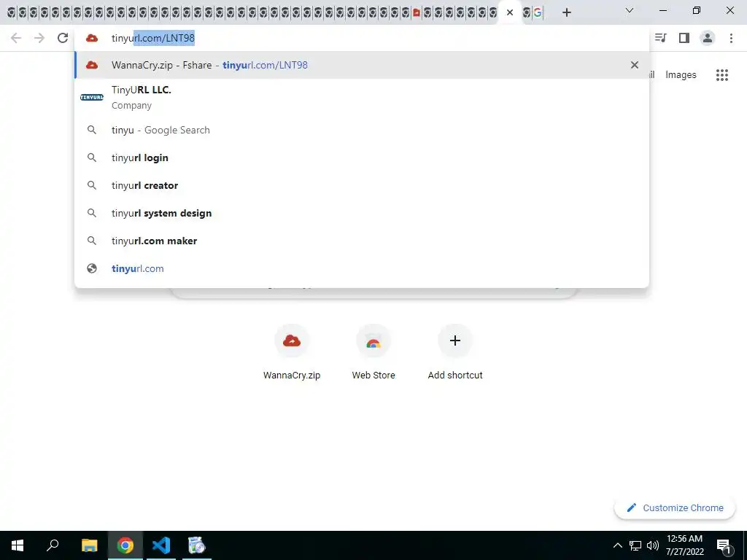747x560 pixels.
Task: Open Chrome's three-dot menu
Action: 731,38
